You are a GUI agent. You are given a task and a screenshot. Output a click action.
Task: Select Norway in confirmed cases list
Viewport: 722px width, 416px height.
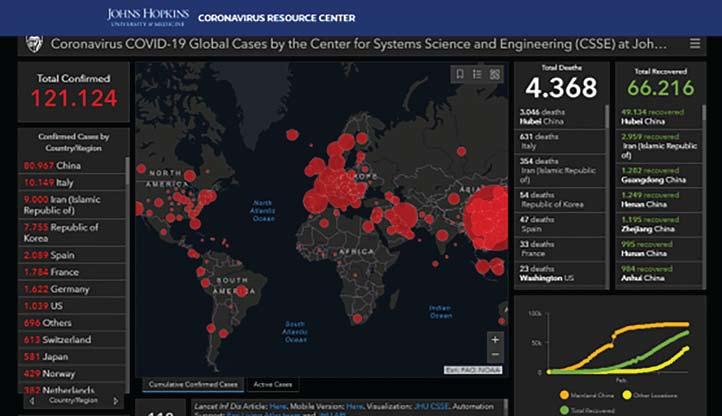pyautogui.click(x=71, y=374)
